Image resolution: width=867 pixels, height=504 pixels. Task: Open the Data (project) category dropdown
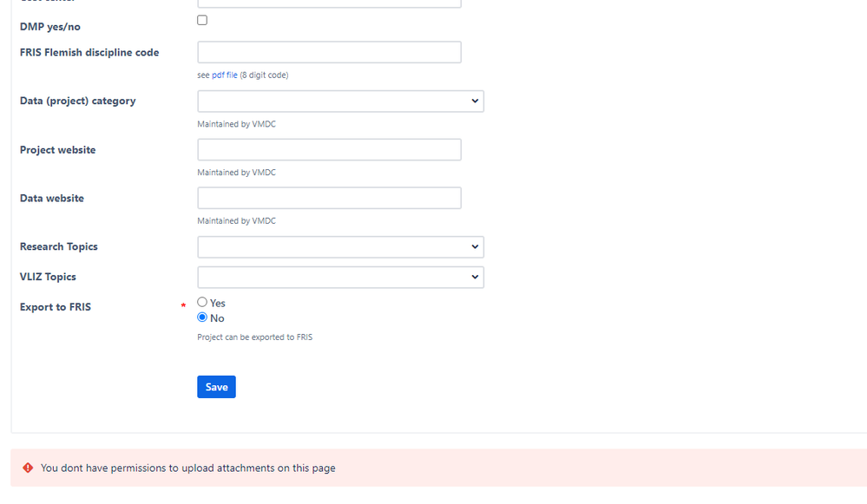tap(340, 101)
